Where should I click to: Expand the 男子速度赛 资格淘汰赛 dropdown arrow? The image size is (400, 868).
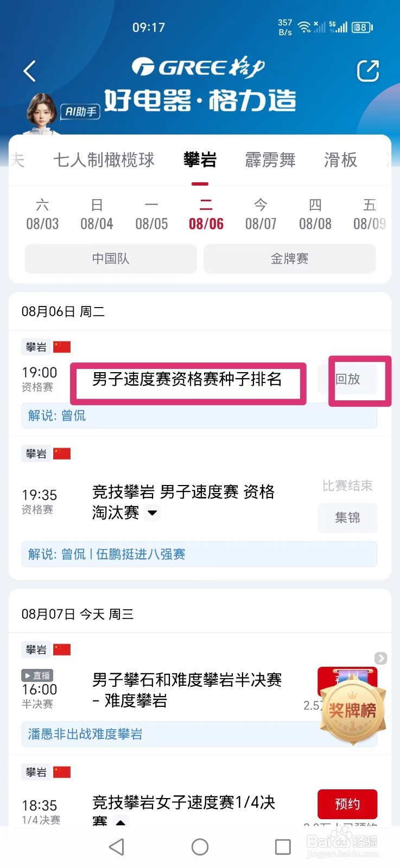click(153, 513)
